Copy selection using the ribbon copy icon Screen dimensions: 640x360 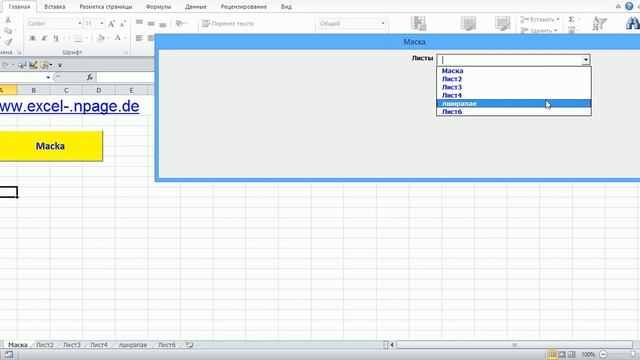(x=8, y=31)
